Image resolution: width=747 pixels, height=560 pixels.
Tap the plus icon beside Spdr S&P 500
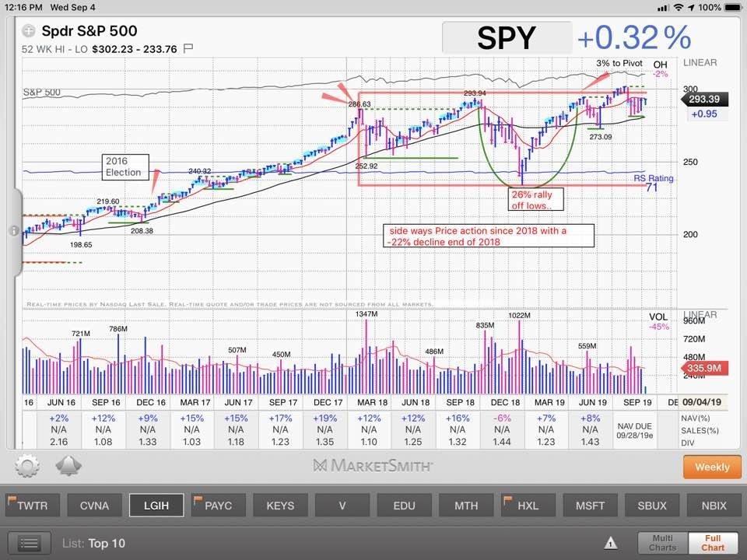point(29,31)
